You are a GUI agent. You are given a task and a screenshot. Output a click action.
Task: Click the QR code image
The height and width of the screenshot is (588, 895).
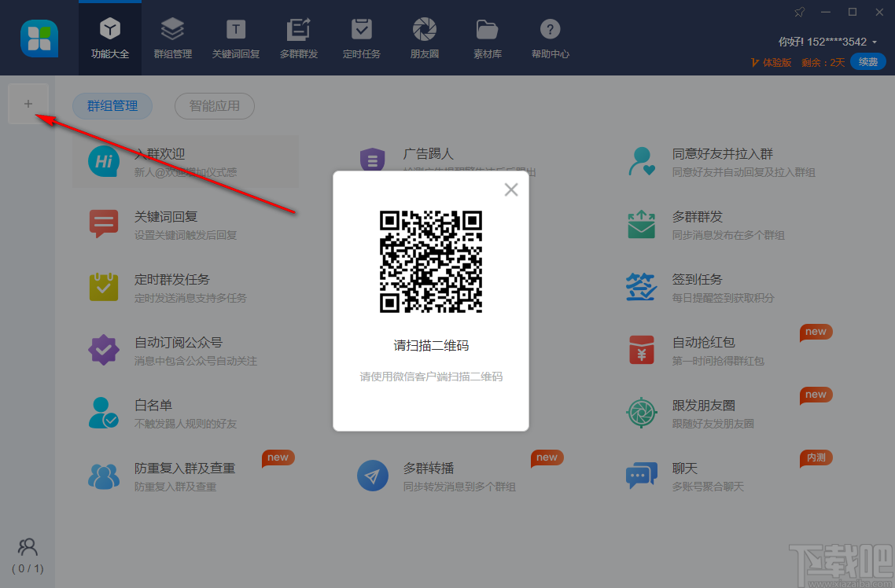pyautogui.click(x=431, y=262)
